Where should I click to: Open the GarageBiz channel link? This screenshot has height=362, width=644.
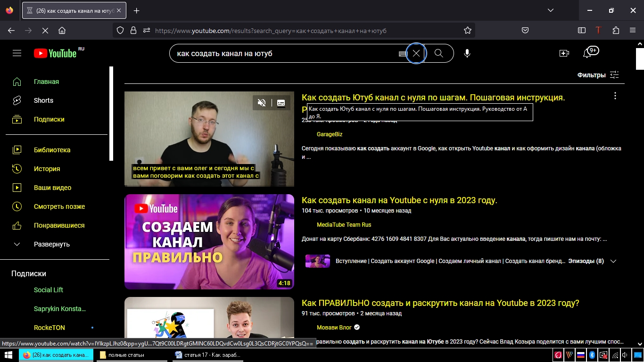330,134
